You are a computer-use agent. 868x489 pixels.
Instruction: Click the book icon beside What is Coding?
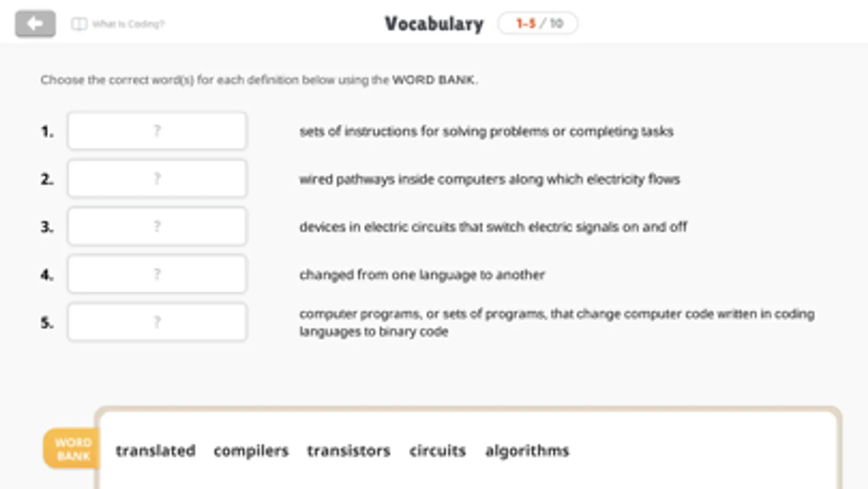tap(79, 24)
